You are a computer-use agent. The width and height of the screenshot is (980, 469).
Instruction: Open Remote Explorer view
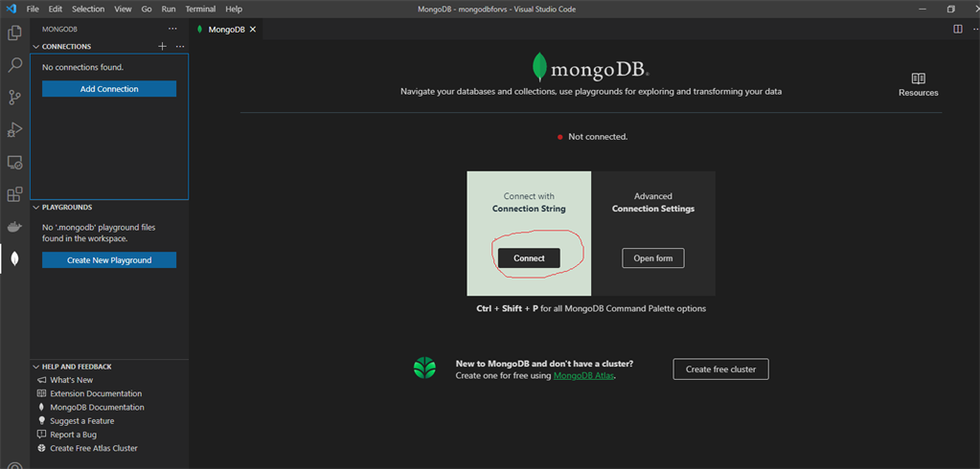[14, 163]
